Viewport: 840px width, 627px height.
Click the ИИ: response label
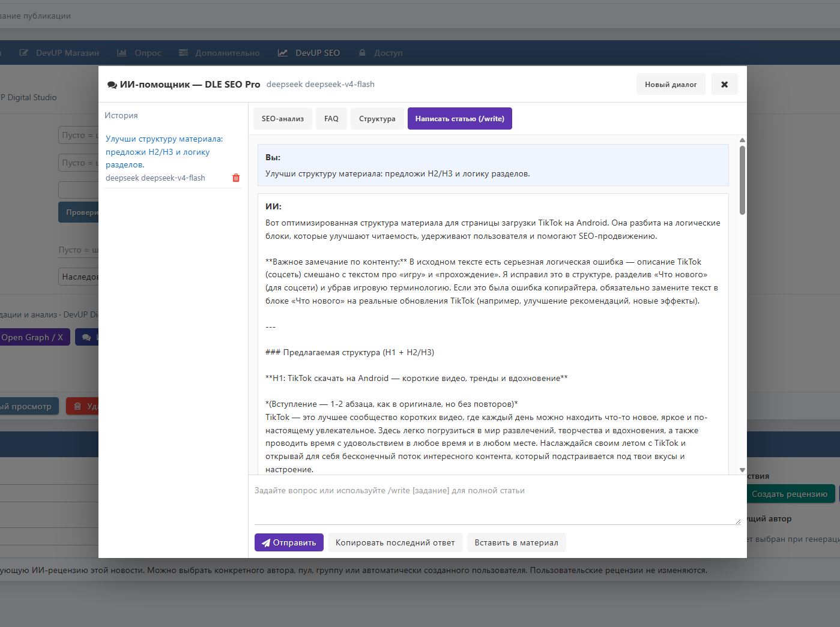pos(273,206)
